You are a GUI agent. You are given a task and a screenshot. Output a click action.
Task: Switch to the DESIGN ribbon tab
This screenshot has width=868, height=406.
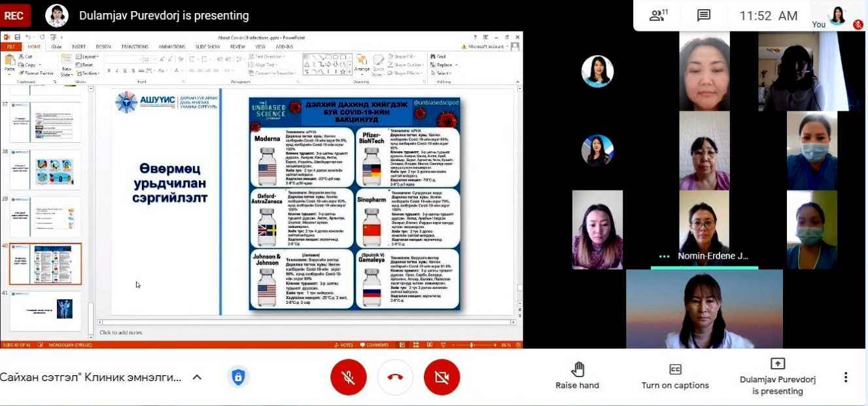103,46
